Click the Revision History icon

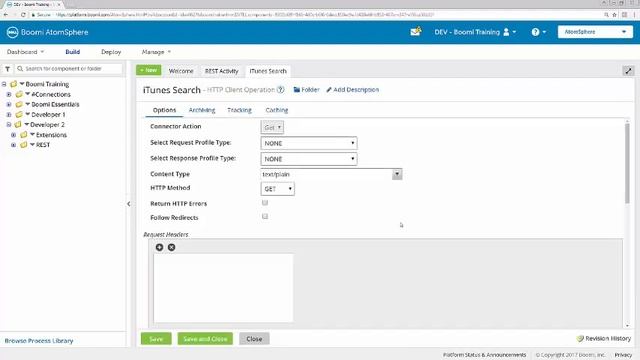(x=580, y=338)
